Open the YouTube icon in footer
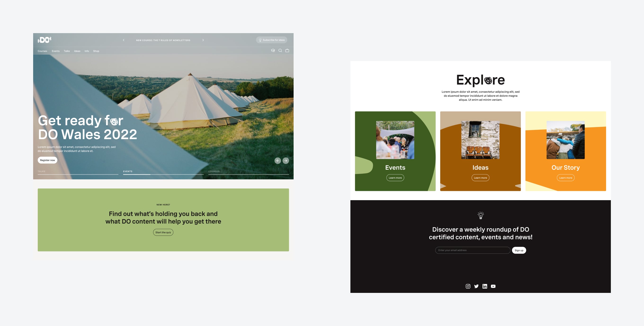The image size is (644, 326). (493, 286)
